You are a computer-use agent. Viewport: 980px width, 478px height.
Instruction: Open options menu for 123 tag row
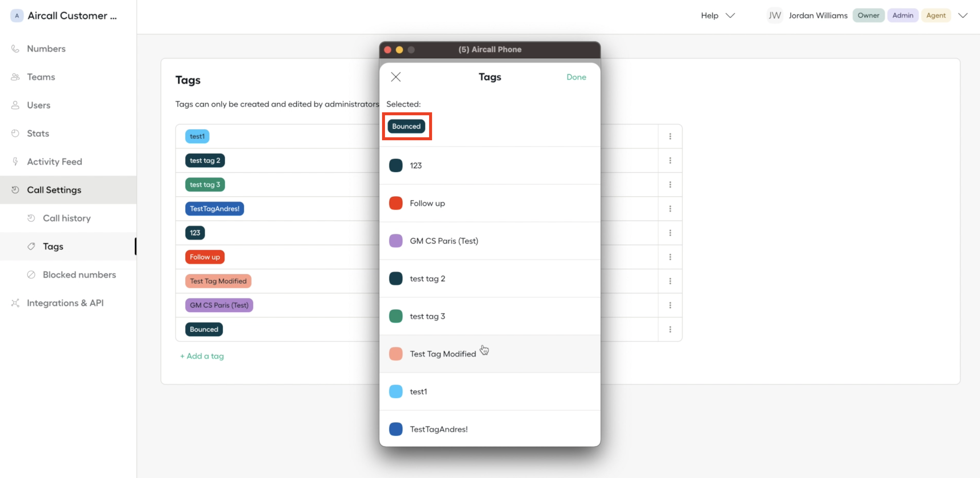(670, 233)
